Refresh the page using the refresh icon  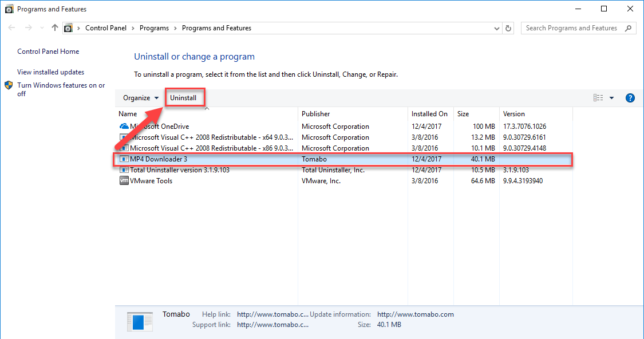[508, 27]
